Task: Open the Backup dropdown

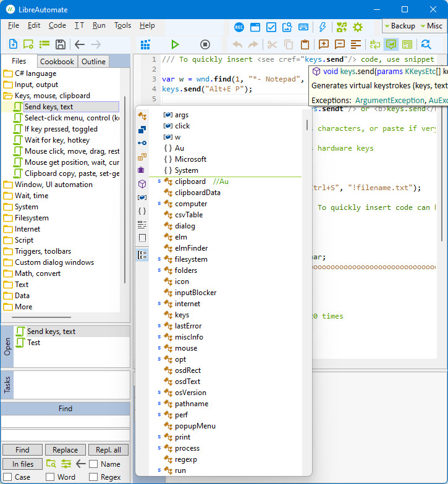Action: tap(400, 26)
